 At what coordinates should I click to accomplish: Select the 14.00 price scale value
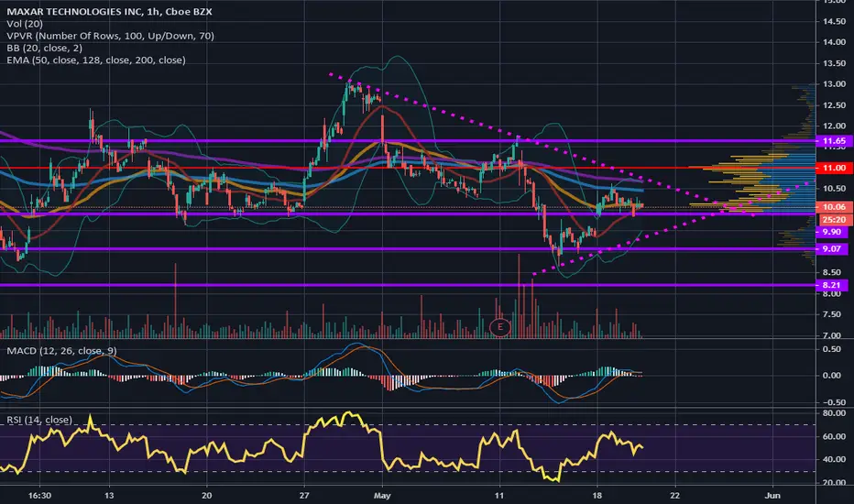[x=835, y=42]
